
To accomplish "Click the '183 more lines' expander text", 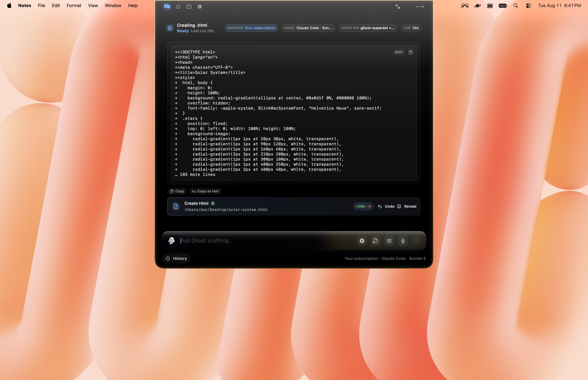I will [x=195, y=175].
